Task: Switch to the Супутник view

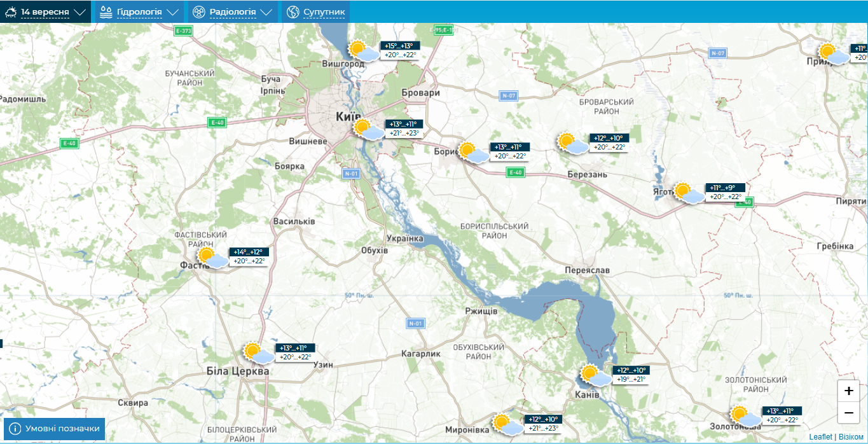Action: (324, 12)
